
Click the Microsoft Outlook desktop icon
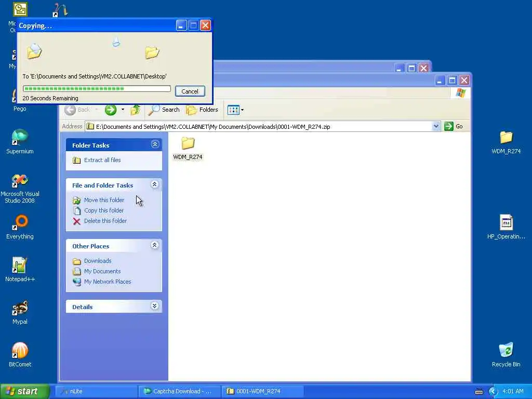coord(20,9)
